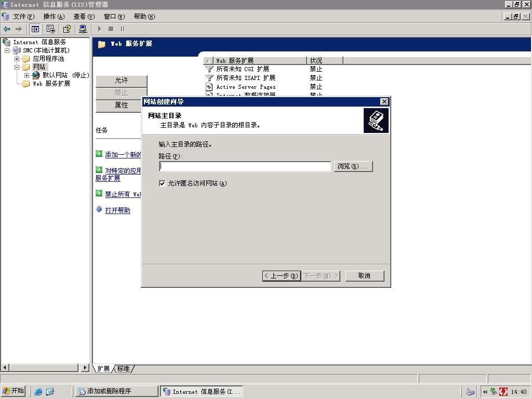Expand hidden tray icons chevron
Screen dimensions: 532x399
click(x=486, y=392)
